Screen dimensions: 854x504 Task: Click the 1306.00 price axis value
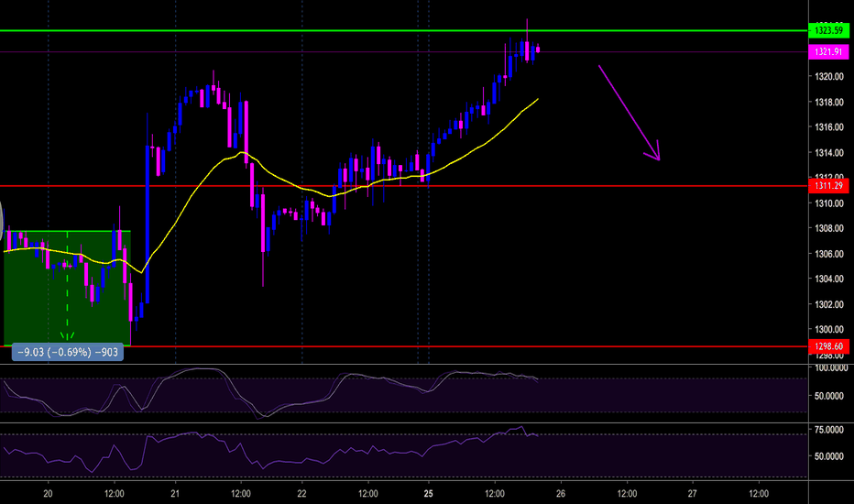tap(829, 254)
